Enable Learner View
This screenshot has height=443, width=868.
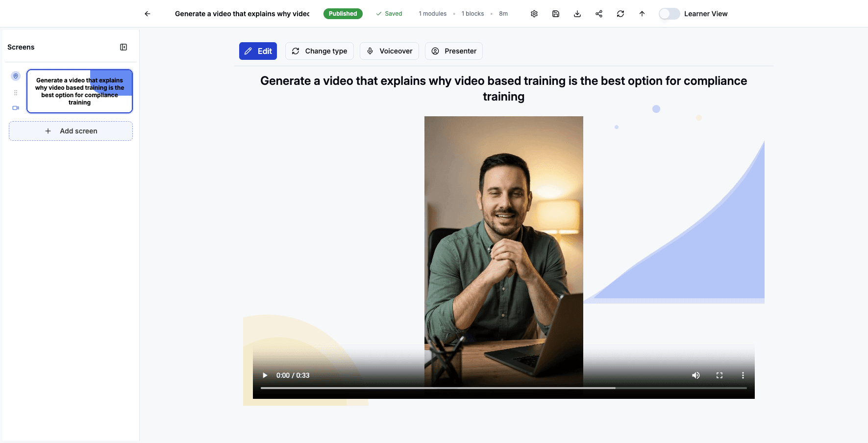pyautogui.click(x=669, y=14)
